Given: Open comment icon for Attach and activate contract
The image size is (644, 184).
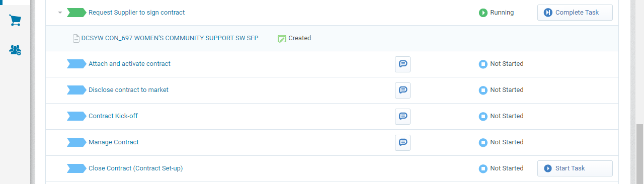Looking at the screenshot, I should point(403,64).
